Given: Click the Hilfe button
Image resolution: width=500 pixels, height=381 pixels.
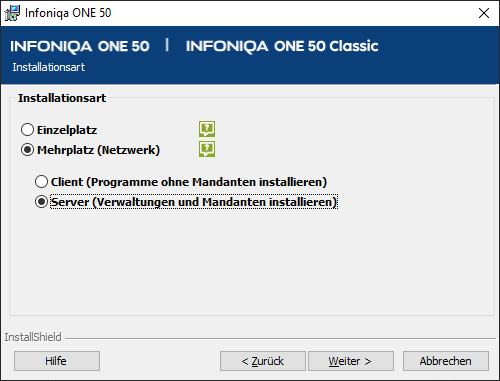Looking at the screenshot, I should click(57, 361).
